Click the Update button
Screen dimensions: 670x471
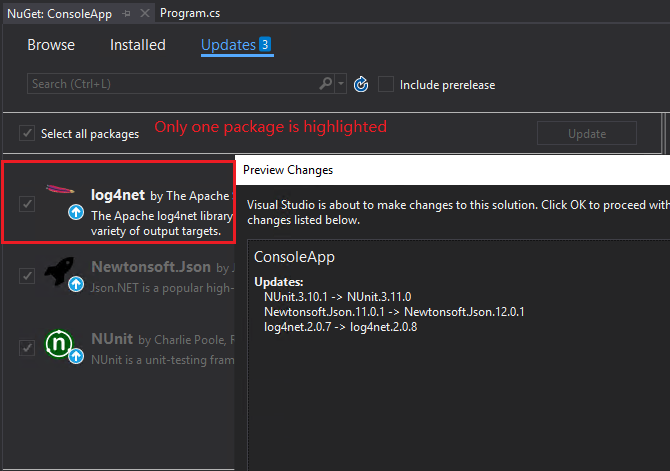pos(587,134)
